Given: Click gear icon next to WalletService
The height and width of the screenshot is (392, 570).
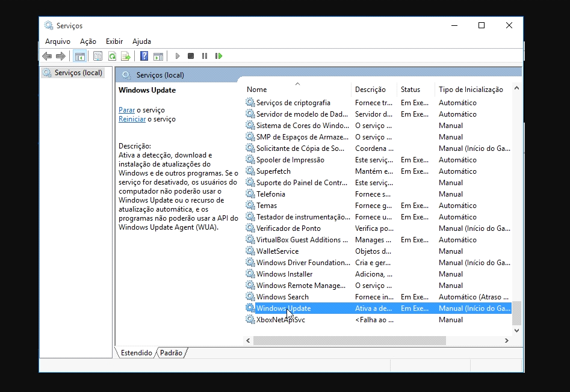Looking at the screenshot, I should pos(250,251).
